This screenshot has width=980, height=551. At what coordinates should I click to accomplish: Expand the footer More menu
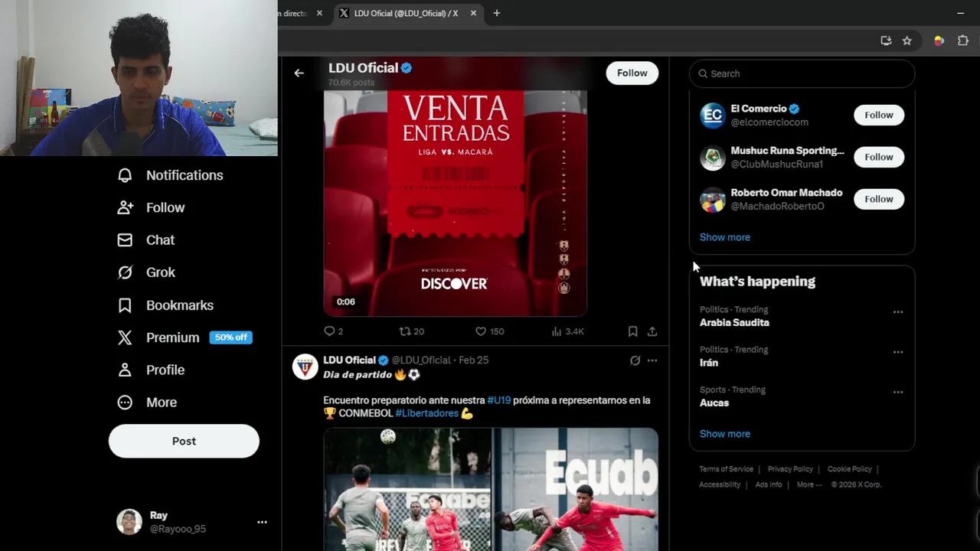808,484
